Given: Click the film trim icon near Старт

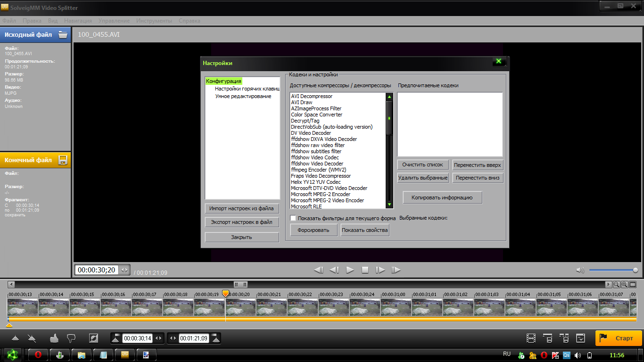Looking at the screenshot, I should [x=531, y=338].
